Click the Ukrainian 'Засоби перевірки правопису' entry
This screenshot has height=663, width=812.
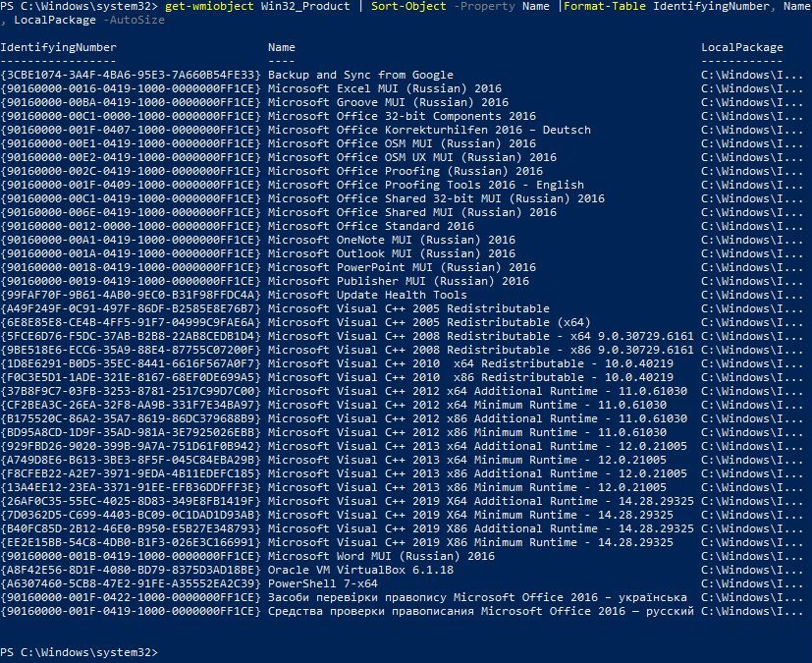[x=477, y=597]
